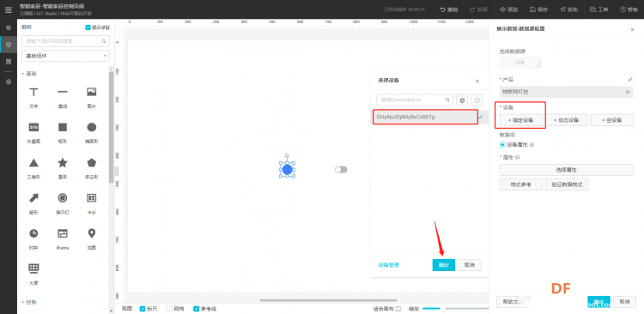Image resolution: width=644 pixels, height=314 pixels.
Task: Toggle the 显示浮层 checkbox
Action: click(88, 27)
